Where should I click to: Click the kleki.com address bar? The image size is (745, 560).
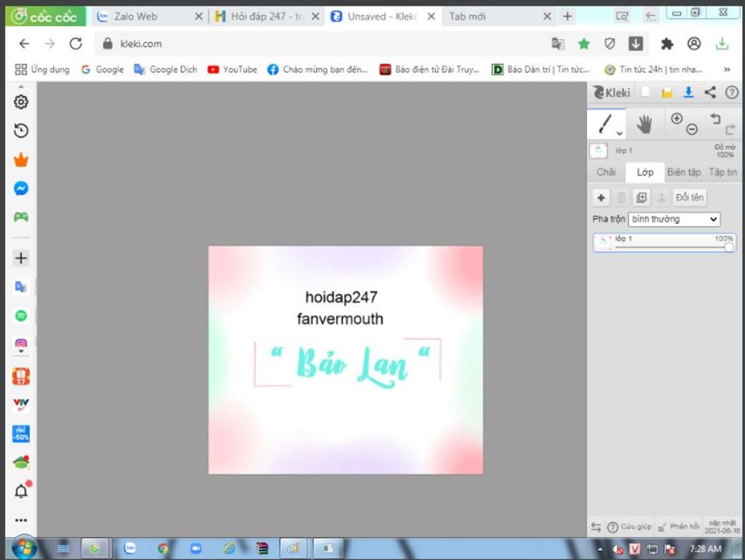pyautogui.click(x=324, y=44)
